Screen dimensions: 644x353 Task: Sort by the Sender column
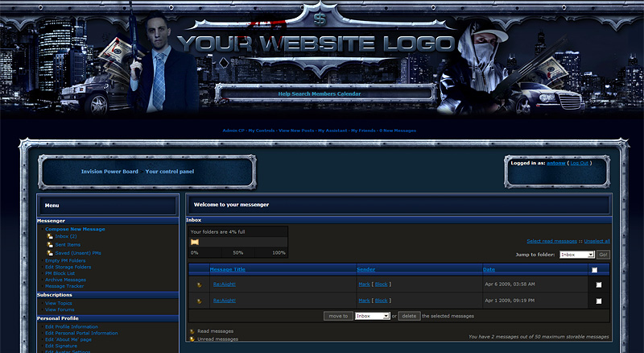[366, 269]
